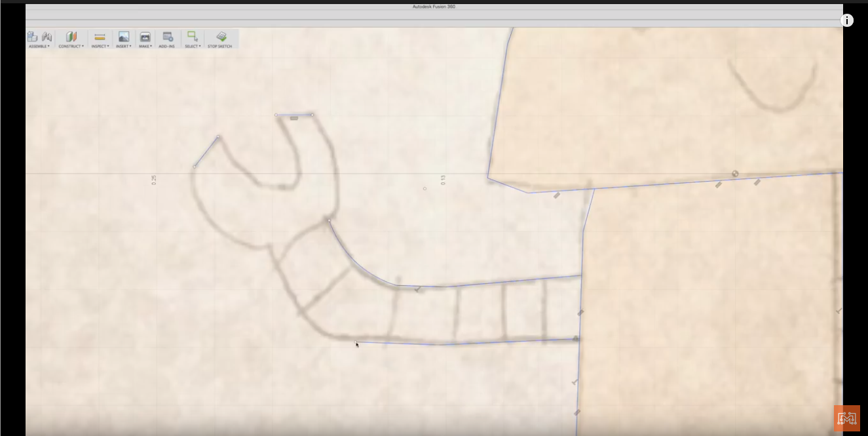Open the Make menu

pos(151,46)
